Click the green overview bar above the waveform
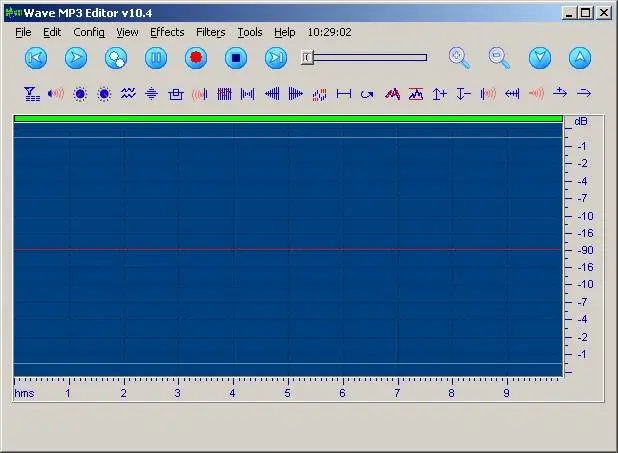Screen dimensions: 618x453 tap(288, 119)
